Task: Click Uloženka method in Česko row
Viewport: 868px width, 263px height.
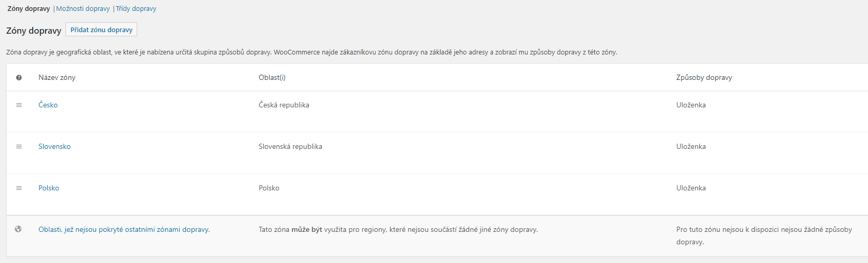Action: tap(691, 105)
